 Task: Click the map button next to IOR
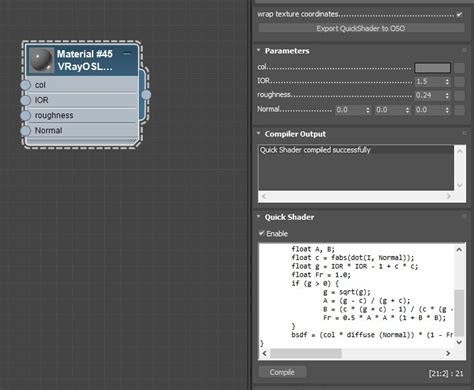pos(459,82)
